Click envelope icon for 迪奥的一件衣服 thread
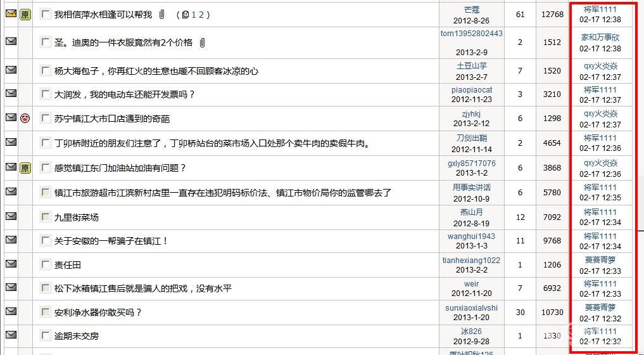Viewport: 644px width, 355px height. click(x=11, y=41)
